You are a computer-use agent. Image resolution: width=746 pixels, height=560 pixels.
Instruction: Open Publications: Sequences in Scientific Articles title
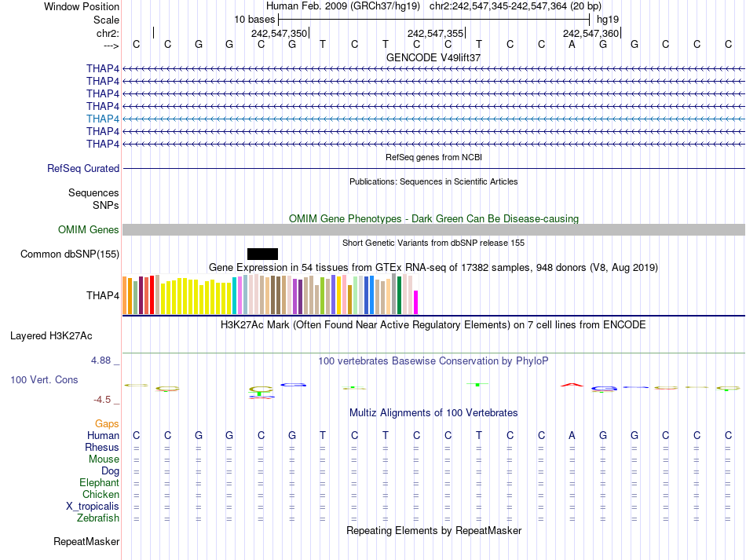click(433, 181)
